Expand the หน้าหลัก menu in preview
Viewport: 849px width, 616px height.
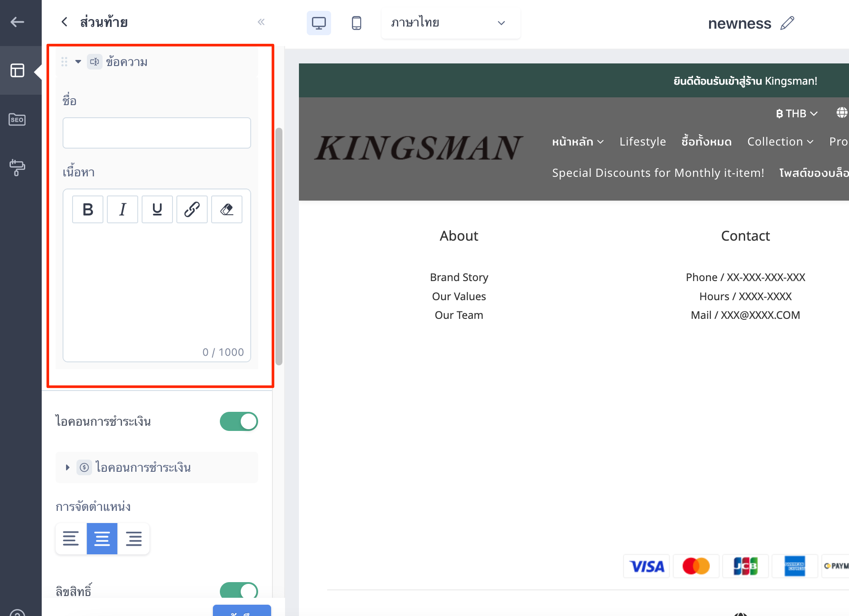pyautogui.click(x=578, y=142)
